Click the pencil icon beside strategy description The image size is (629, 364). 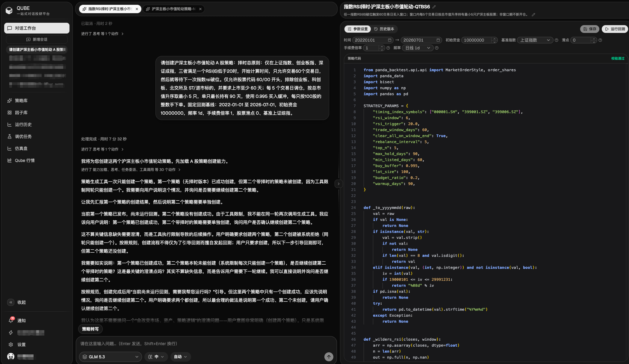[x=533, y=14]
